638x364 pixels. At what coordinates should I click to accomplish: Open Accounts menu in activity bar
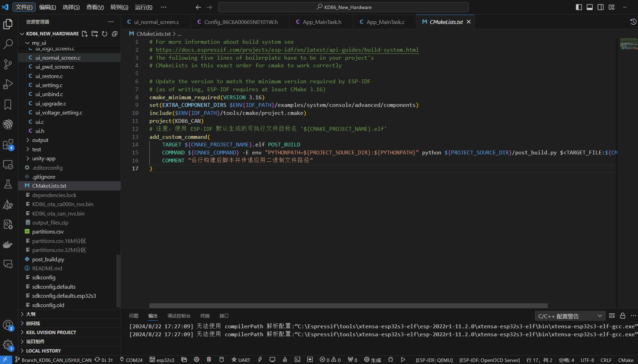[x=8, y=325]
